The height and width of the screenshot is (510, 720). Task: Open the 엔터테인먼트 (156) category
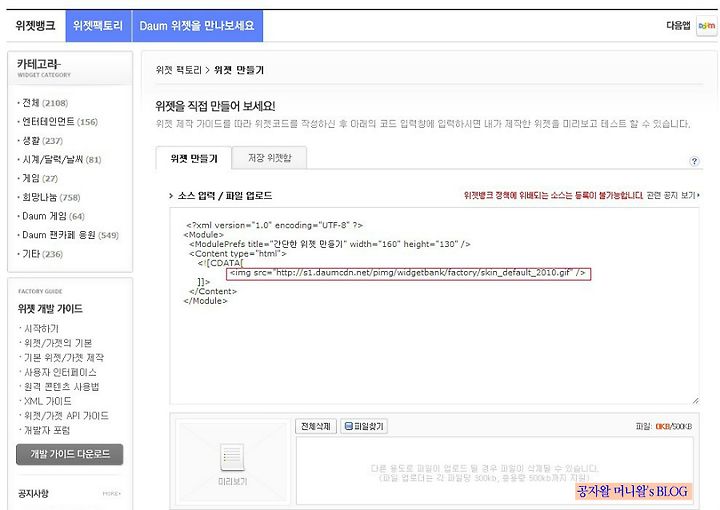[x=60, y=122]
